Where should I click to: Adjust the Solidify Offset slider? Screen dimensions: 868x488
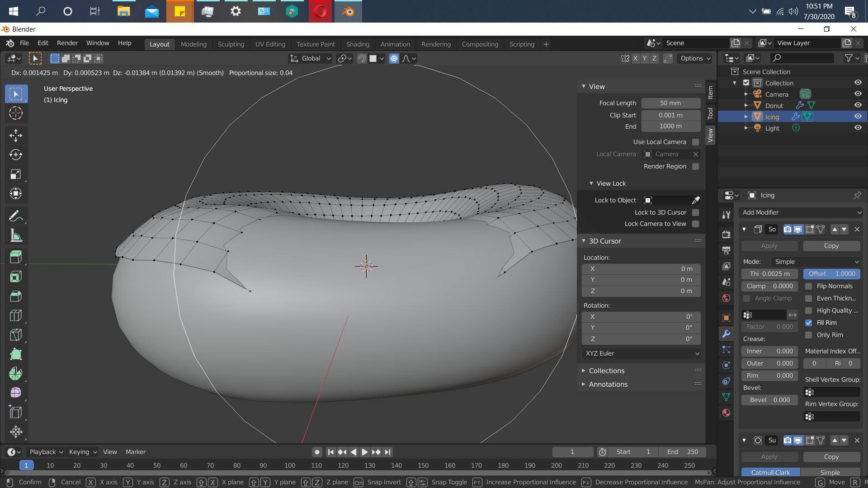point(831,274)
